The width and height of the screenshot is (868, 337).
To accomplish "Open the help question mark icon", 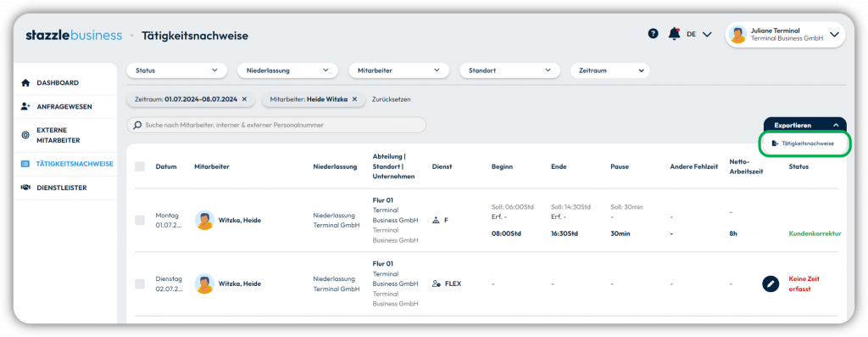I will [654, 34].
